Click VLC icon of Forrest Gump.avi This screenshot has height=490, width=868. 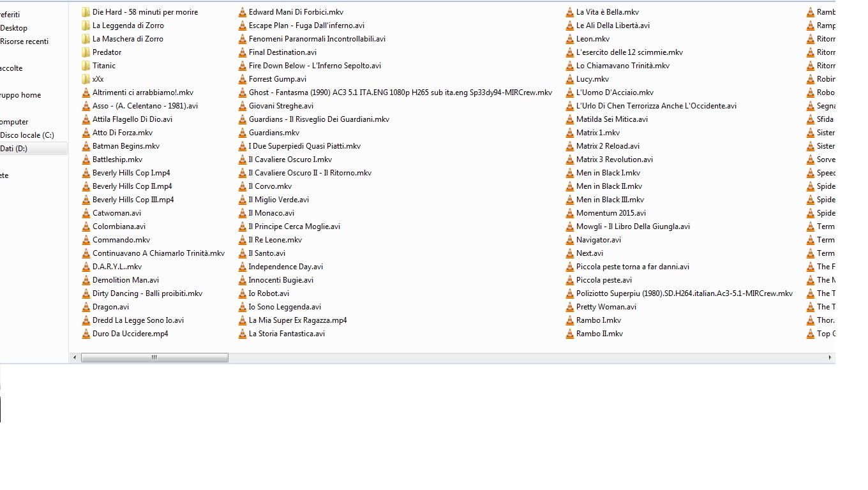point(243,79)
